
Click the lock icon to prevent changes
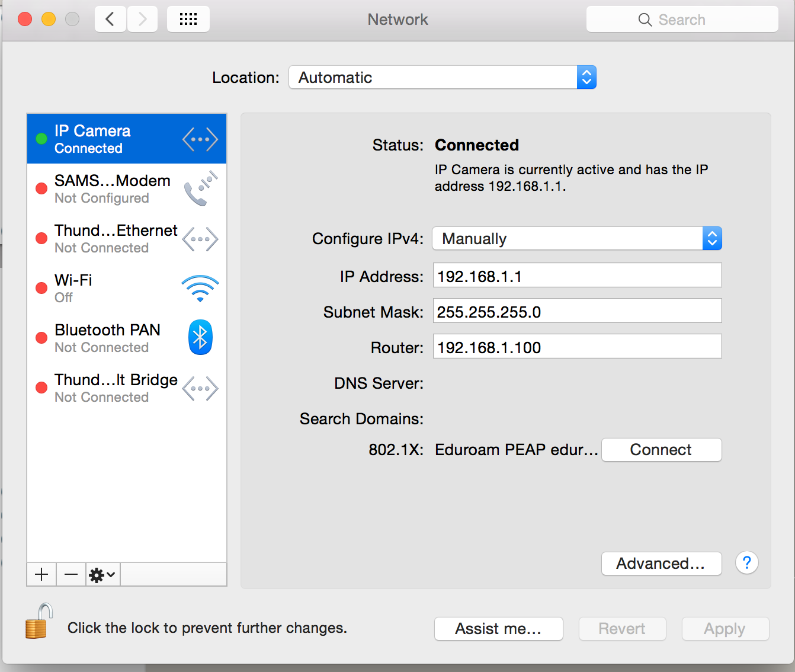(x=38, y=622)
